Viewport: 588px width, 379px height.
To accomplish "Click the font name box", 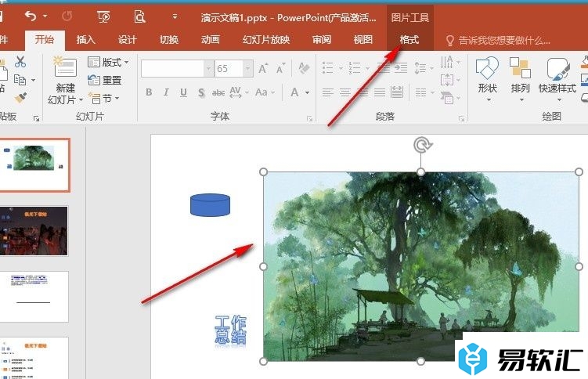I will 173,69.
